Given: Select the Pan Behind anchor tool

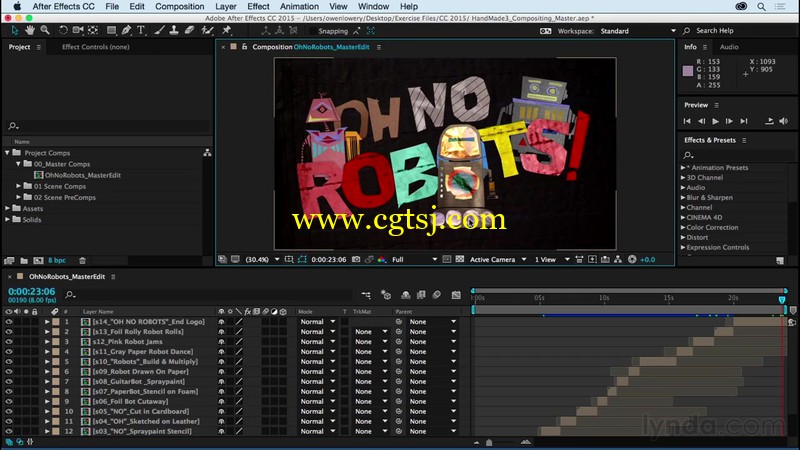Looking at the screenshot, I should coord(93,31).
